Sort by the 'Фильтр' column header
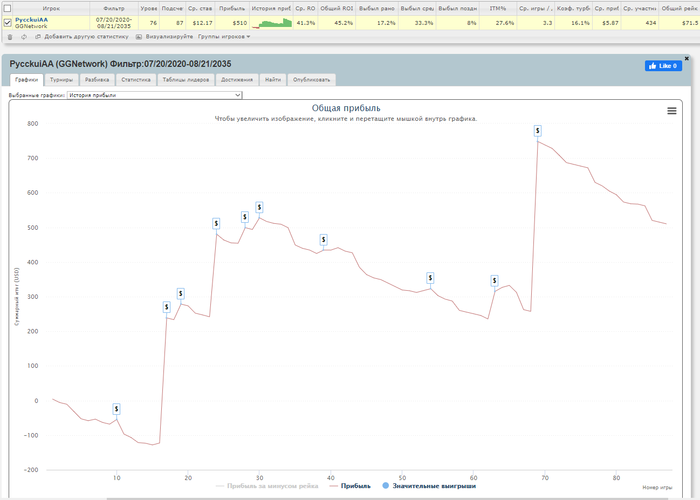 click(114, 8)
